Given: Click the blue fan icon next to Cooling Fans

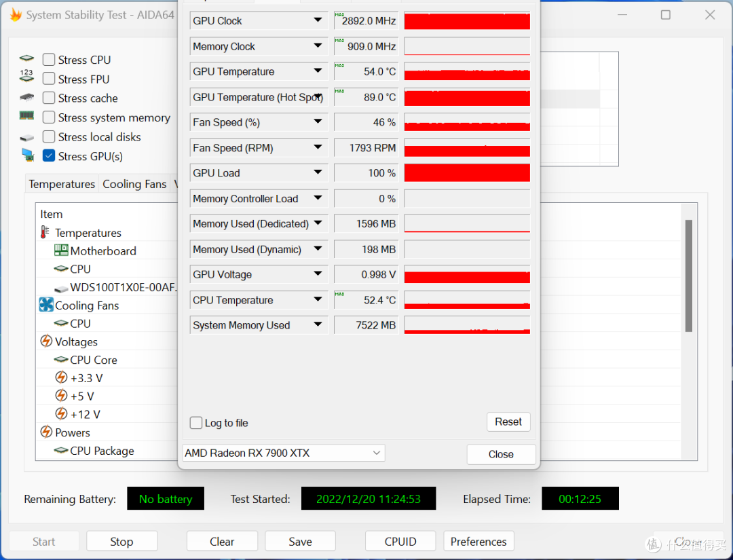Looking at the screenshot, I should click(x=46, y=305).
